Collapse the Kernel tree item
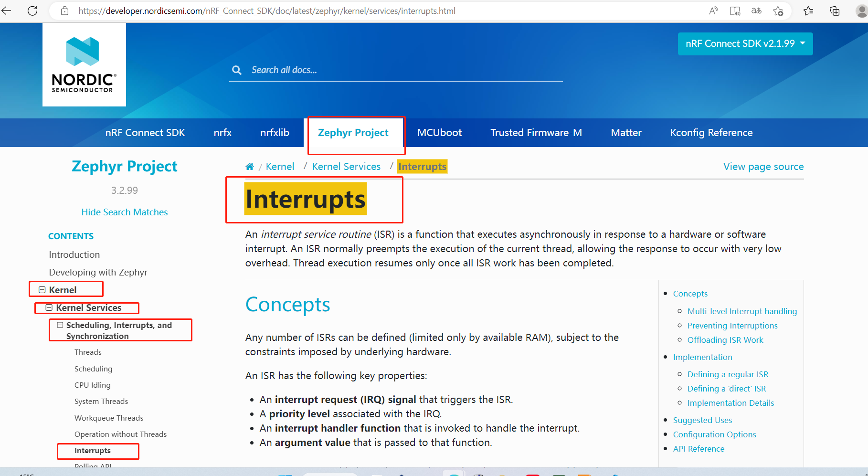This screenshot has width=868, height=476. [42, 289]
